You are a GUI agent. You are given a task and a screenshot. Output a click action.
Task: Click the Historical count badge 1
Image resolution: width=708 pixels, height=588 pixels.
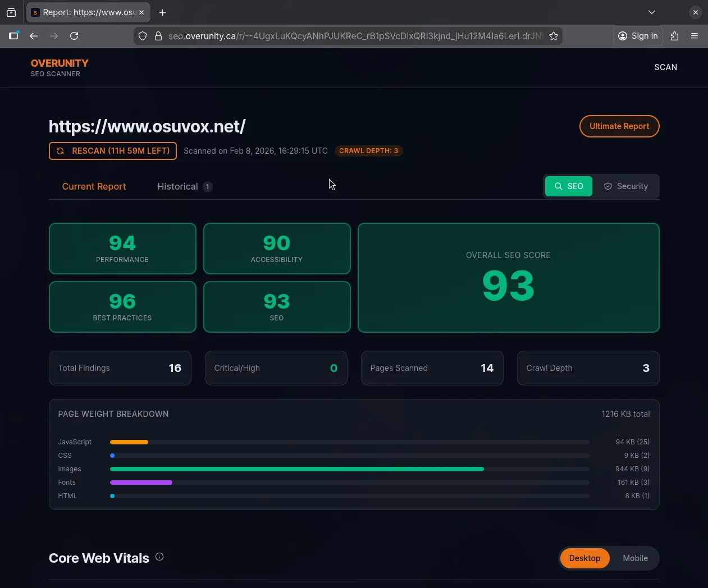(x=207, y=186)
